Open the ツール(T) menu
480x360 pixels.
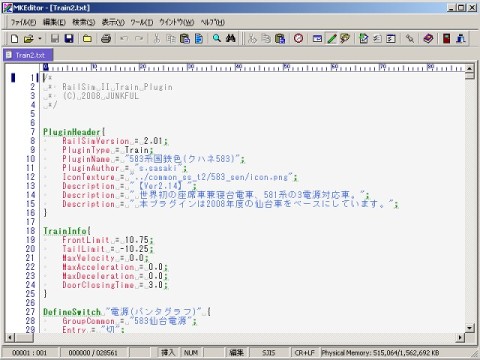142,22
